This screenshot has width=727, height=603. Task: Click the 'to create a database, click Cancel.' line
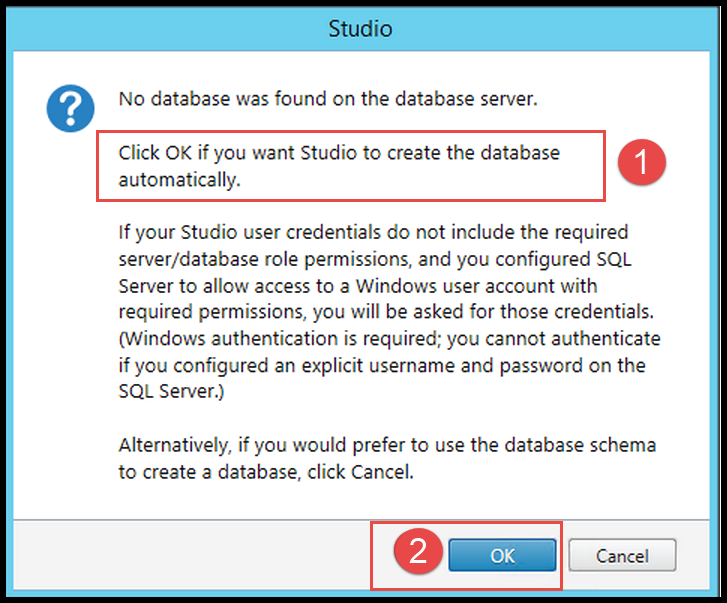click(266, 472)
